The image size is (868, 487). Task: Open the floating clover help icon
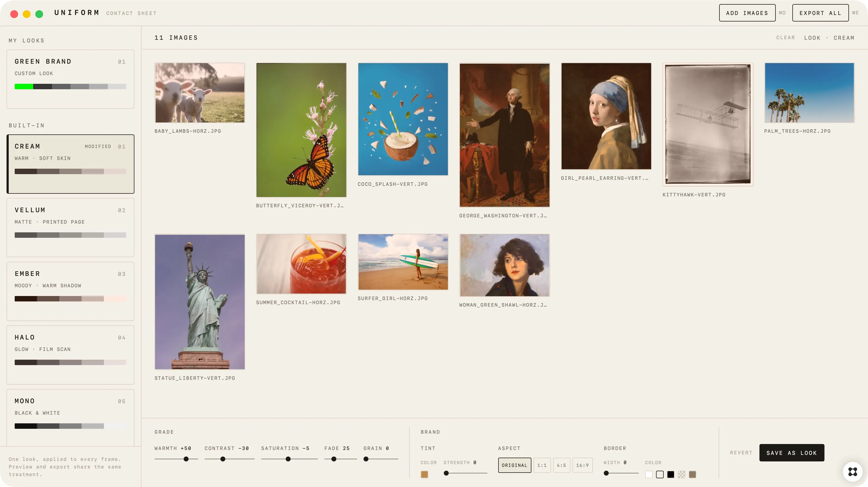[852, 471]
